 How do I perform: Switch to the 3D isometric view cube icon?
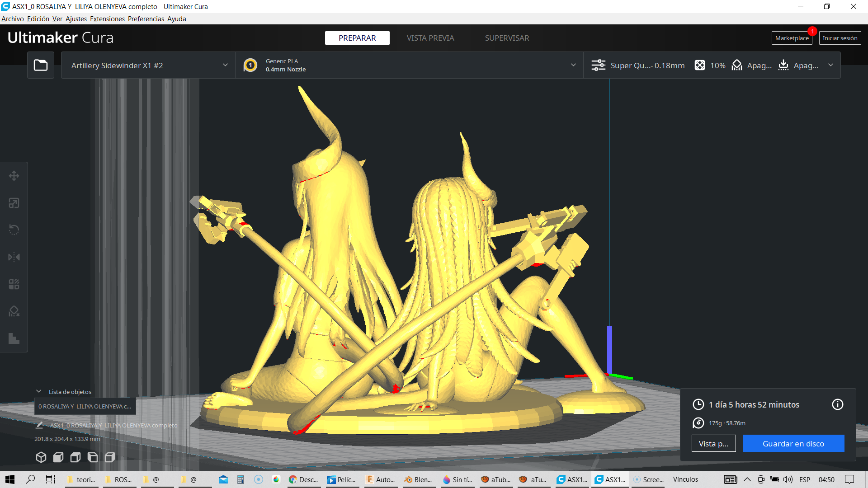point(41,457)
